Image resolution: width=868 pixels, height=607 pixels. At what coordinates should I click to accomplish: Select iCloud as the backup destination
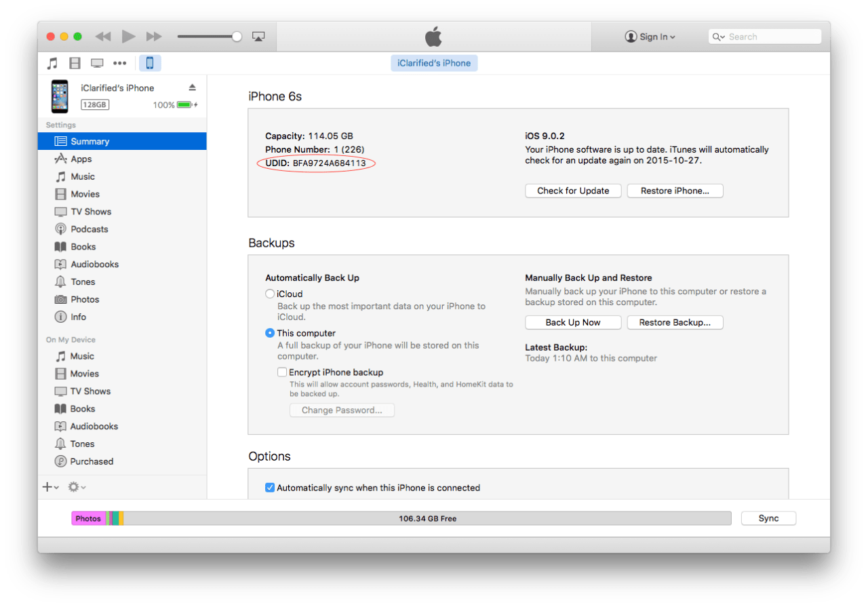pyautogui.click(x=271, y=294)
